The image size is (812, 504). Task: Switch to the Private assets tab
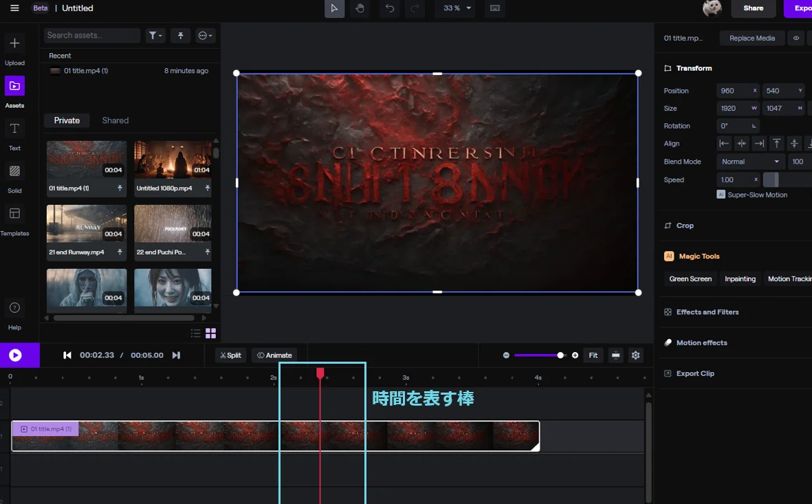pos(67,120)
